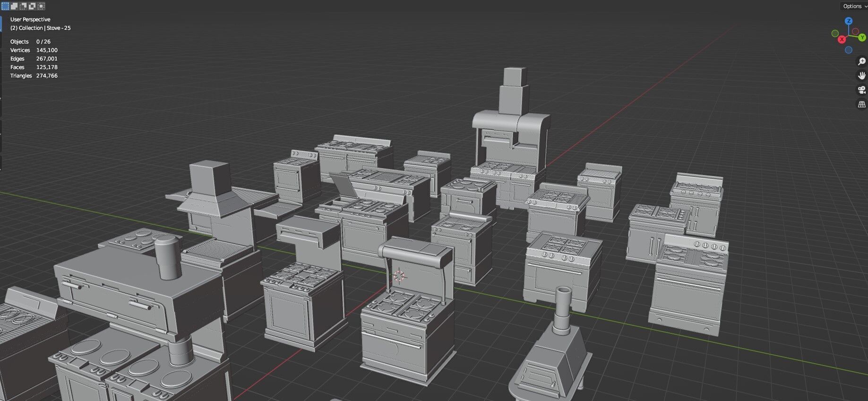Viewport: 868px width, 401px height.
Task: Choose the Extend Selection mode icon
Action: point(14,6)
